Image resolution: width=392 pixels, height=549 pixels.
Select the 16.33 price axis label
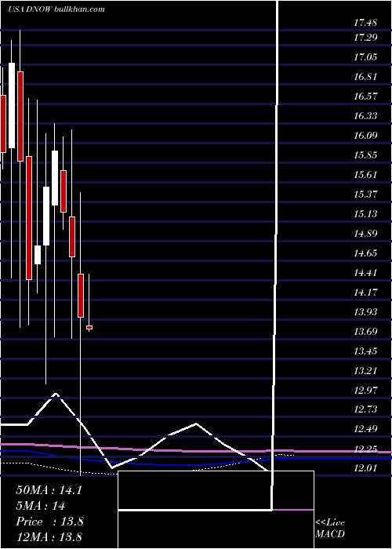coord(365,115)
